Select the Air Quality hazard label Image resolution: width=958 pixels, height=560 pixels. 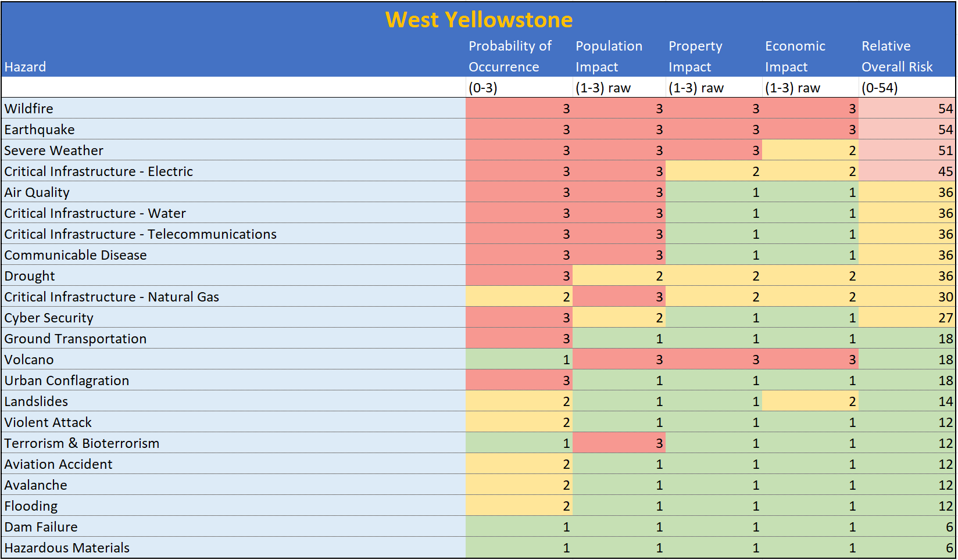pos(37,192)
